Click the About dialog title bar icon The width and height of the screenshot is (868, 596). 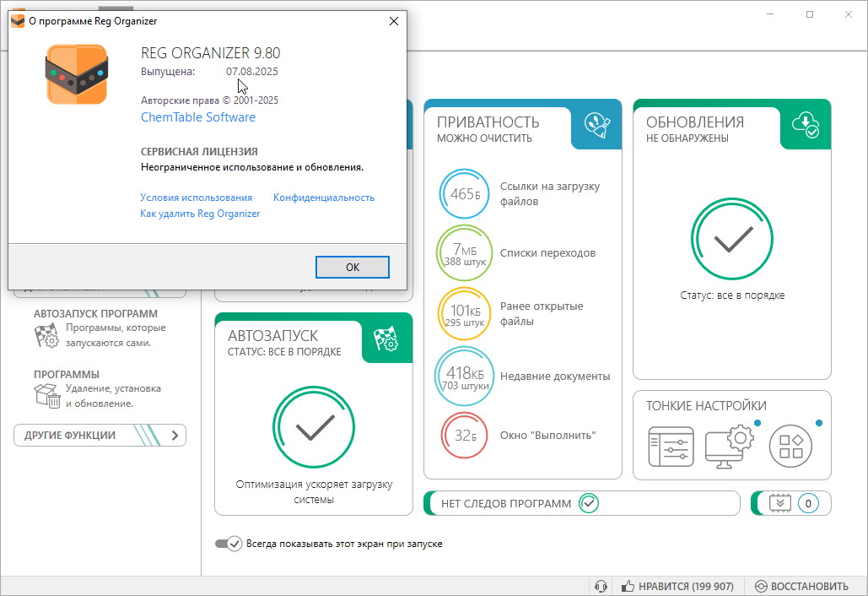click(x=18, y=21)
